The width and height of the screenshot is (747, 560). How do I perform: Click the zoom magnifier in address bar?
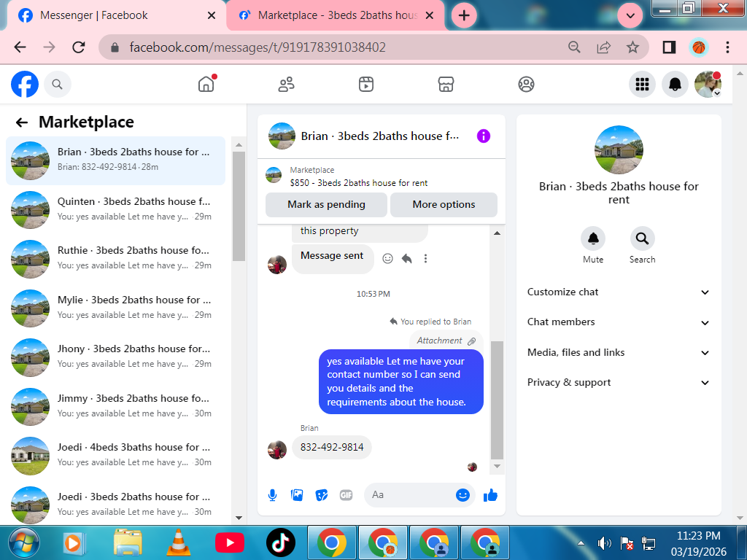[x=575, y=47]
